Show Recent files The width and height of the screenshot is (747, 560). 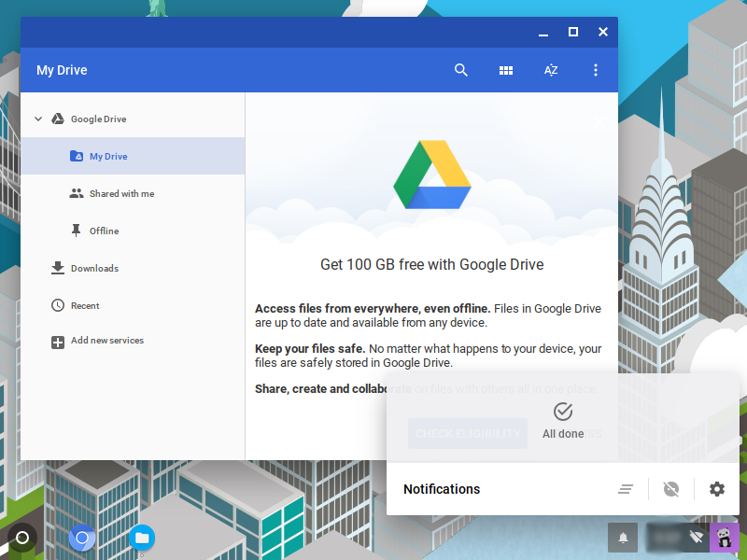click(85, 306)
